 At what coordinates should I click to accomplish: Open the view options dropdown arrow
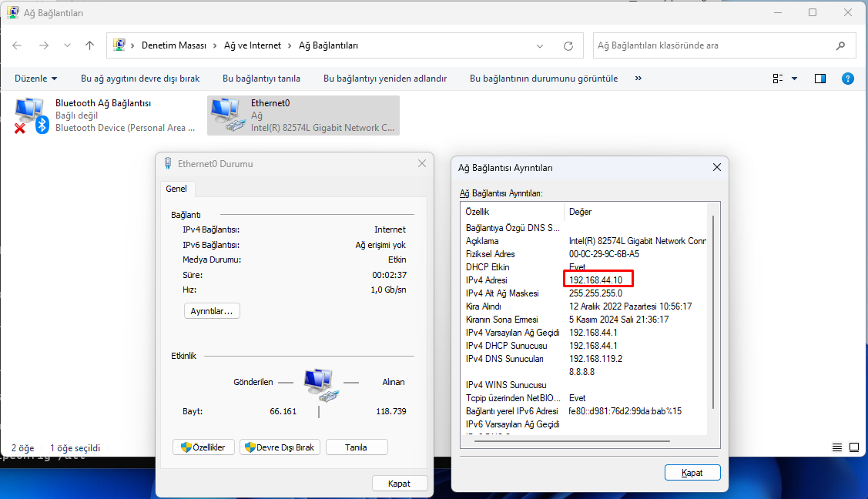click(794, 79)
